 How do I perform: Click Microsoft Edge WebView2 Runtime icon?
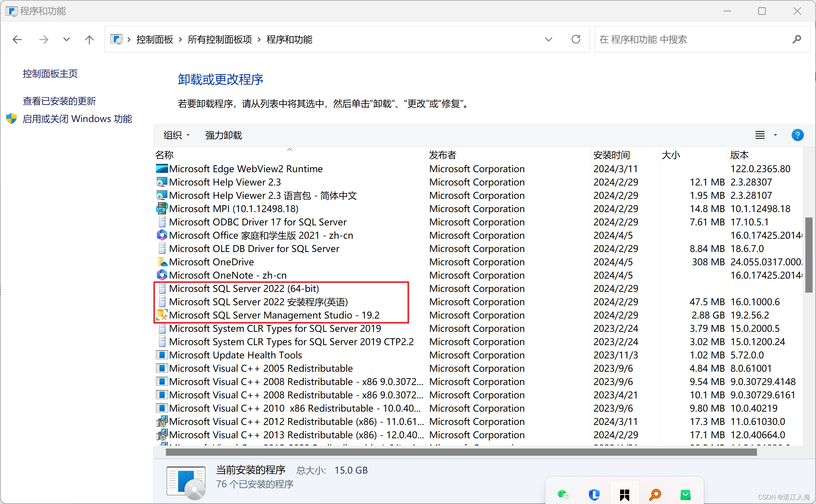pos(162,169)
